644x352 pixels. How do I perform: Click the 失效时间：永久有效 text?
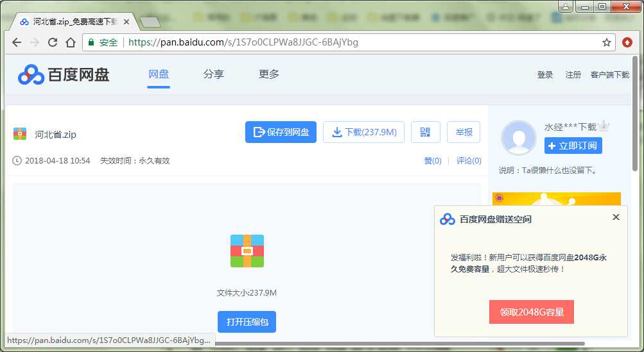pos(135,161)
